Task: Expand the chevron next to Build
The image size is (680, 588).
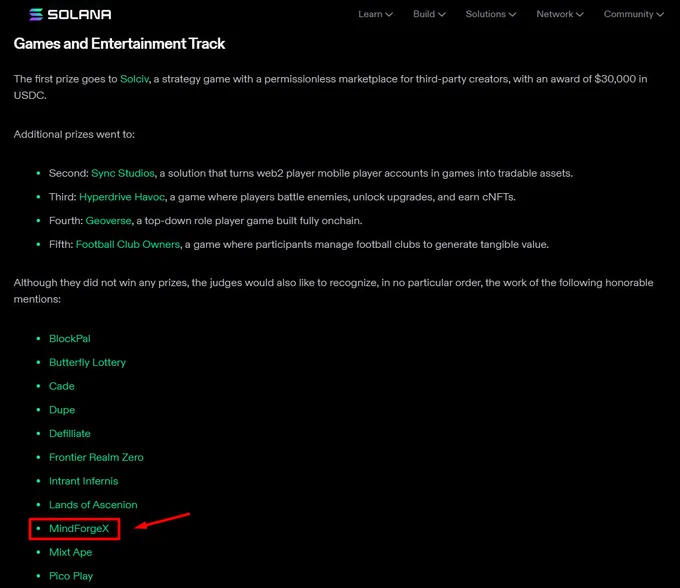Action: click(x=441, y=15)
